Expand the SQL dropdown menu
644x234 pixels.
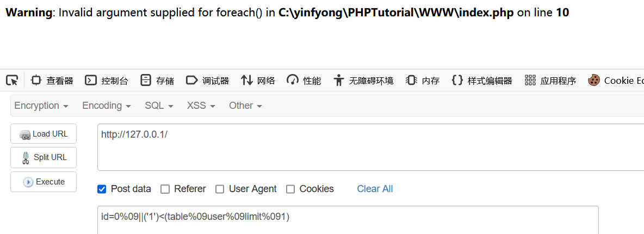[x=159, y=106]
